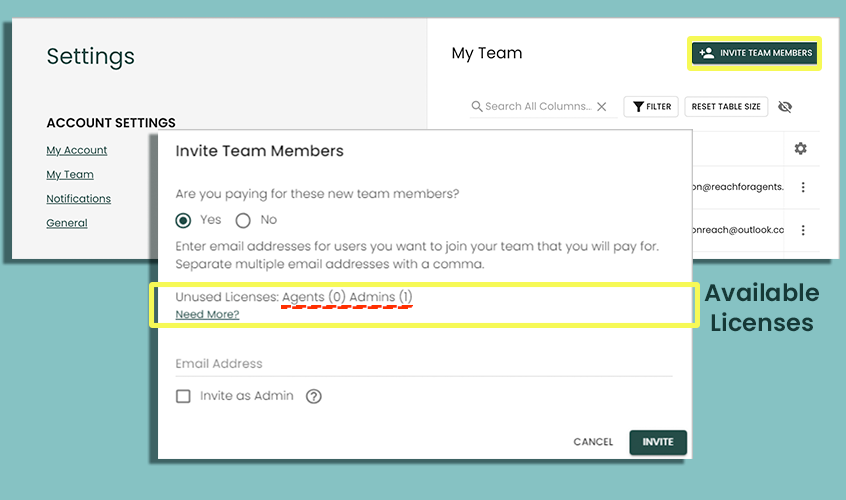Open three-dot menu for the reachforagents row

802,187
